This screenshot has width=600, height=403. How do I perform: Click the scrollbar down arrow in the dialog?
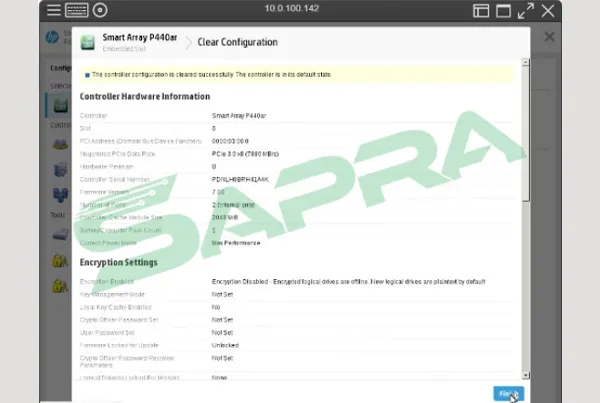(x=526, y=375)
